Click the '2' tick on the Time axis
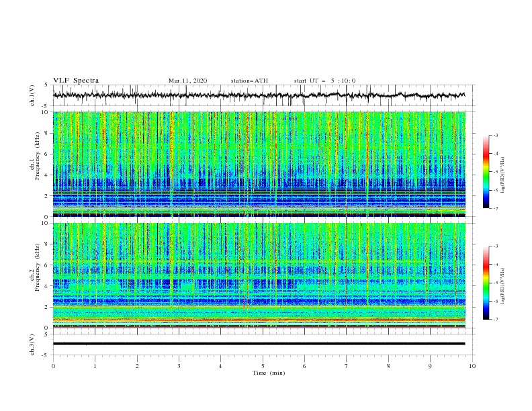Screen dimensions: 532x411 (137, 366)
